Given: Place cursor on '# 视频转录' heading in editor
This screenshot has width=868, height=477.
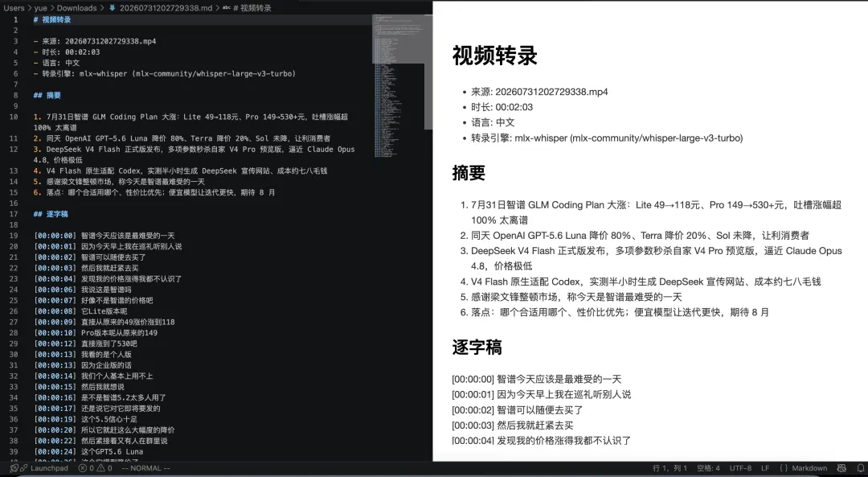Looking at the screenshot, I should click(52, 20).
